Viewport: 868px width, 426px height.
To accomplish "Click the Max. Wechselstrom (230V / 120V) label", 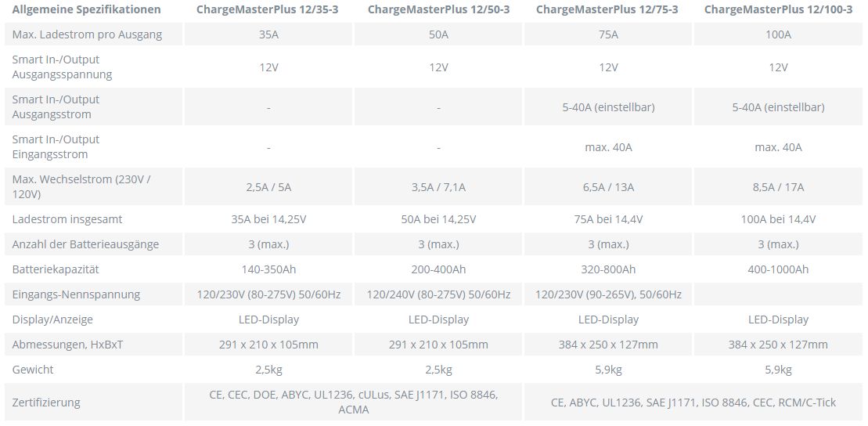I will pos(81,187).
